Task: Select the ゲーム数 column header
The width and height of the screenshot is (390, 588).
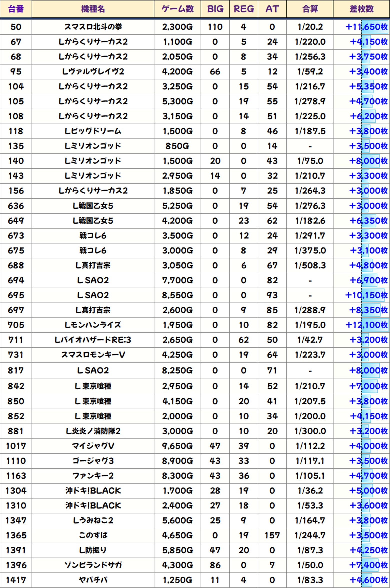Action: (x=177, y=9)
